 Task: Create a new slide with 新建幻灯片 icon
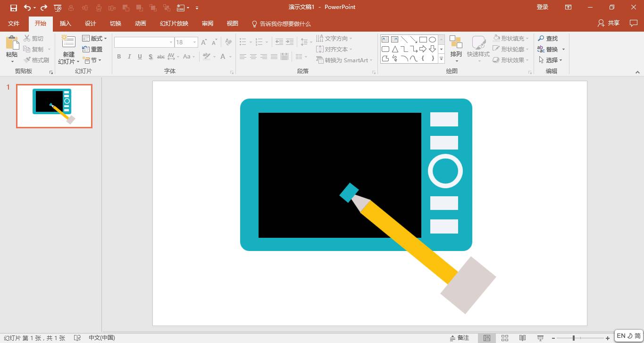68,42
